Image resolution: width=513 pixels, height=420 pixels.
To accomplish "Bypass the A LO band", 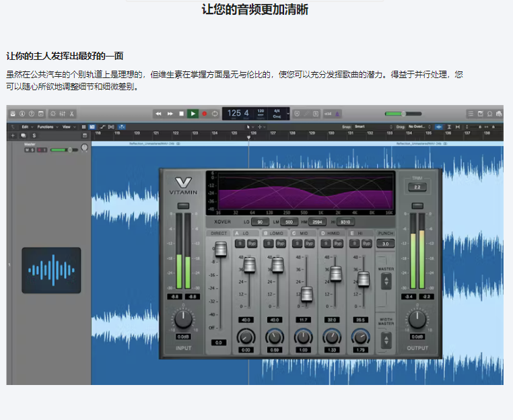I will coord(252,244).
